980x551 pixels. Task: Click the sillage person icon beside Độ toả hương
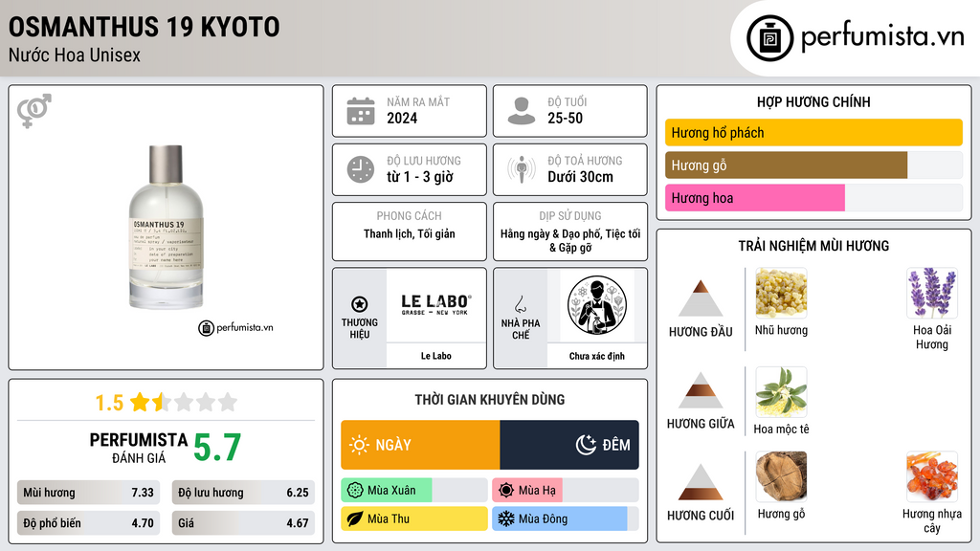[522, 169]
